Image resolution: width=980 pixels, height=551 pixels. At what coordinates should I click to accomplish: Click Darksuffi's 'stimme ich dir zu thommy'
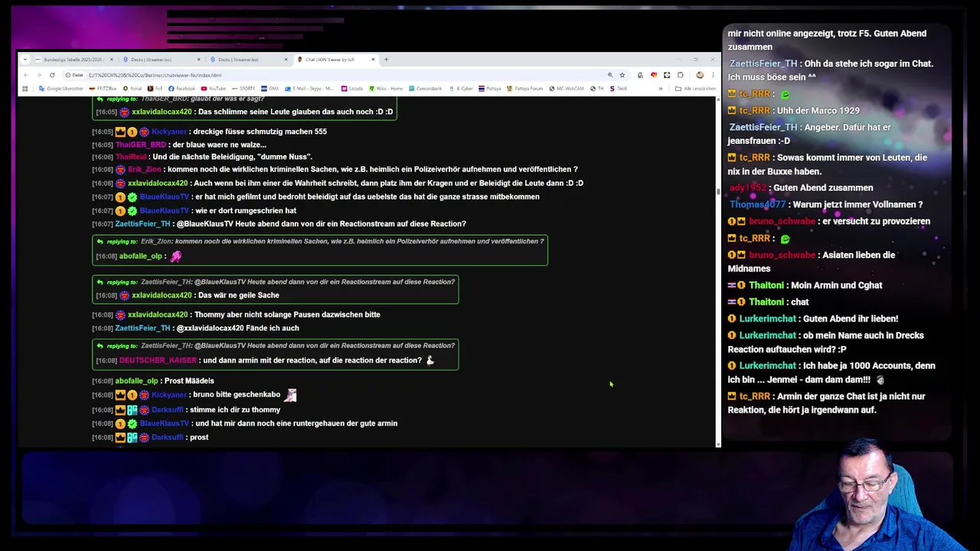pos(235,410)
